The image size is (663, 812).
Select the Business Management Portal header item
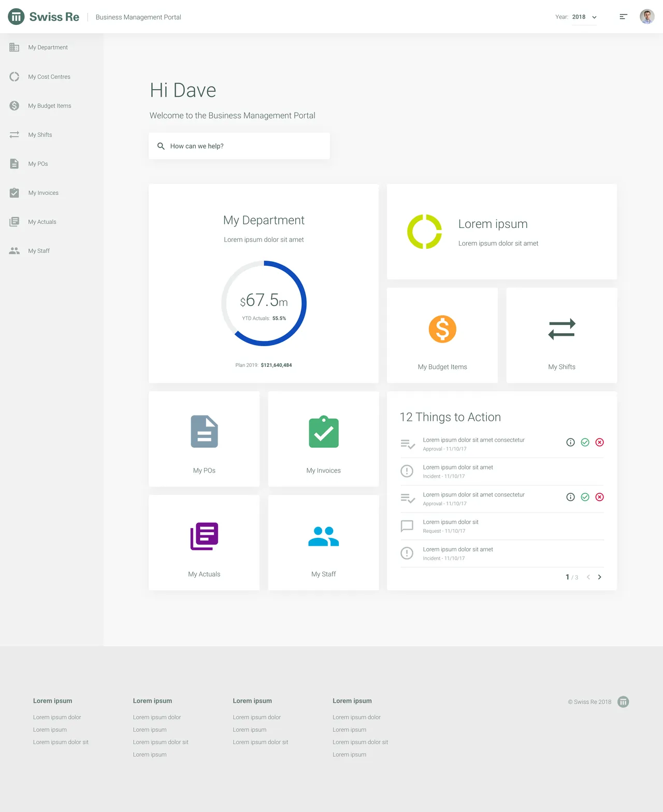[138, 17]
